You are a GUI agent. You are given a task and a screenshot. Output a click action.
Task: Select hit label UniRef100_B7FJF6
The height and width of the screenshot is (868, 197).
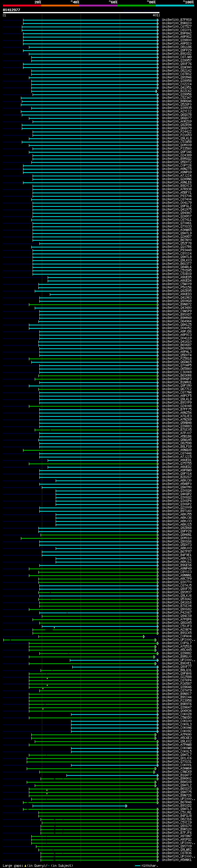[176, 833]
